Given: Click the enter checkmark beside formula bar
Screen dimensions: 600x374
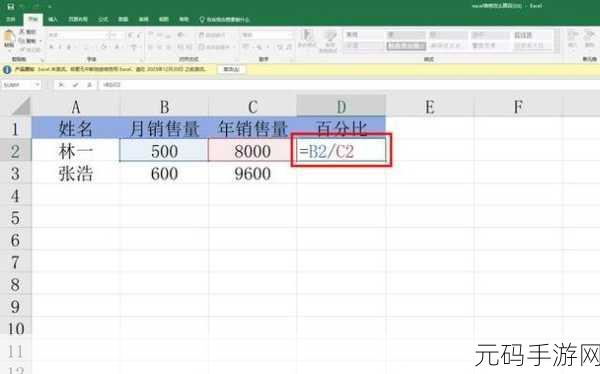Looking at the screenshot, I should coord(75,85).
